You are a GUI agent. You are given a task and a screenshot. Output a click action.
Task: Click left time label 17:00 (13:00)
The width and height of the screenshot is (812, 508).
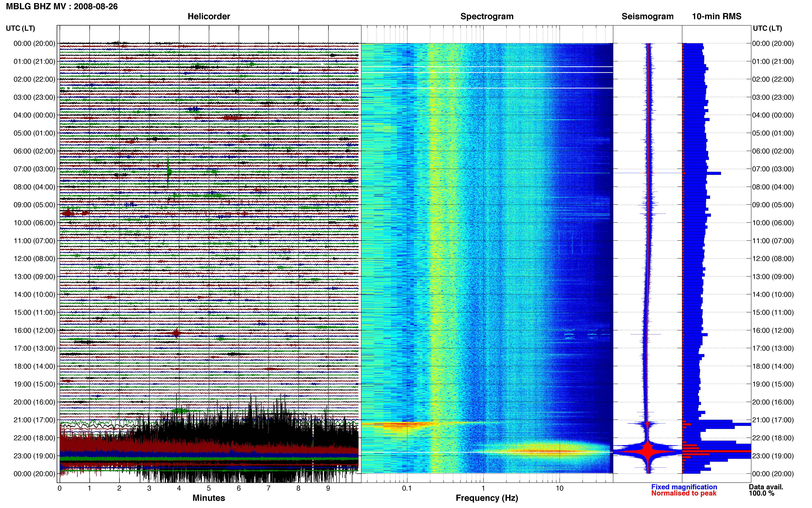(x=34, y=348)
